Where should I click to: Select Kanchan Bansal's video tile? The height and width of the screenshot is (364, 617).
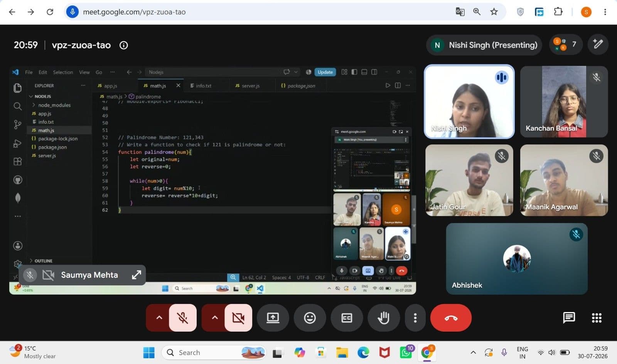pyautogui.click(x=564, y=102)
